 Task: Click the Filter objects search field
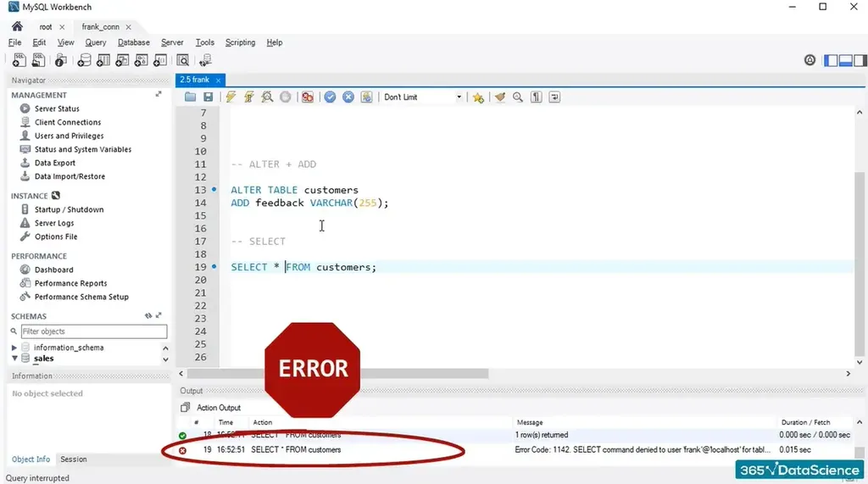(93, 331)
